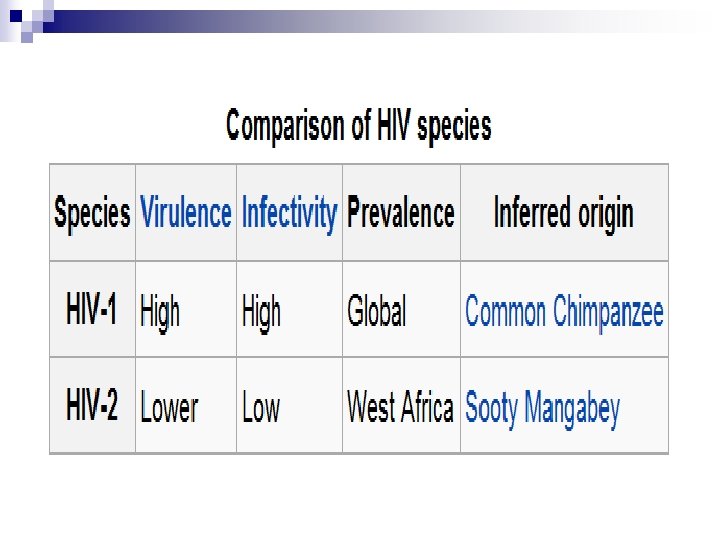Select the HIV-2 row label
The image size is (720, 540).
click(x=92, y=408)
